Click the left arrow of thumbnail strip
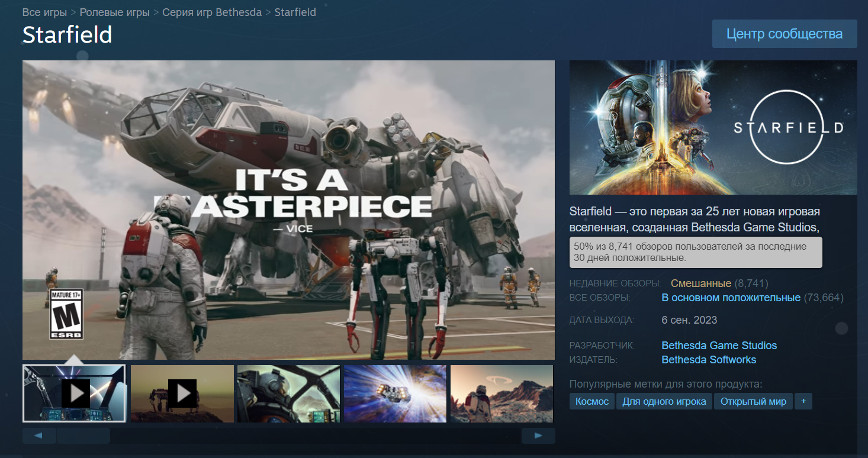The image size is (868, 458). pyautogui.click(x=39, y=436)
